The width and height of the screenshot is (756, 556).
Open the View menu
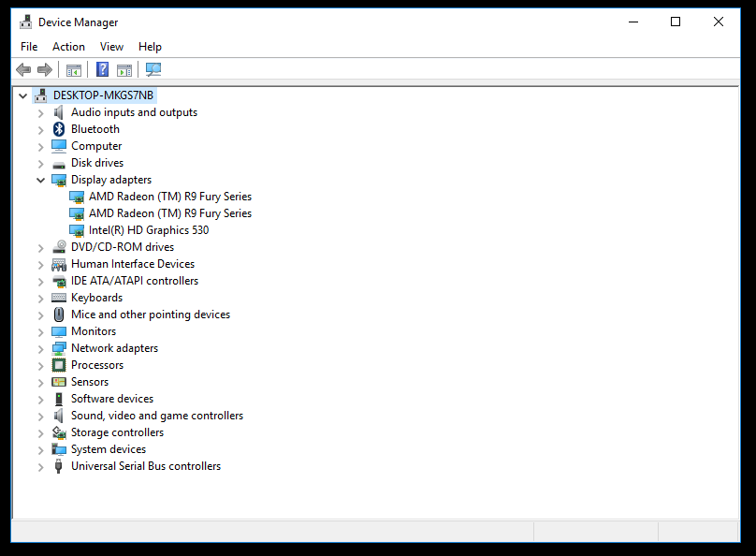point(111,47)
